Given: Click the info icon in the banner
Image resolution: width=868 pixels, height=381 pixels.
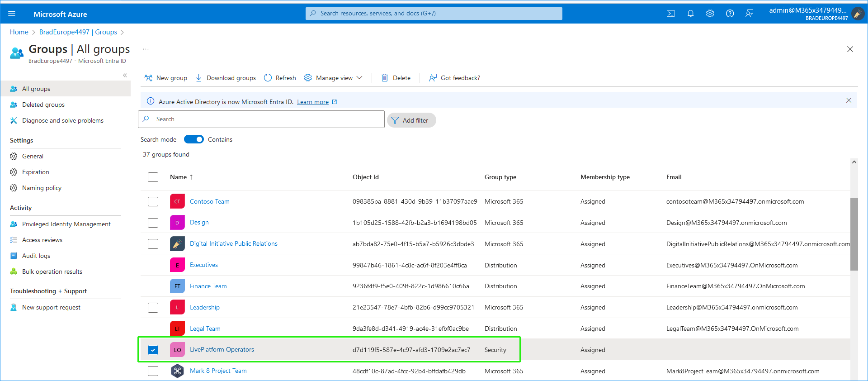Looking at the screenshot, I should [x=151, y=101].
